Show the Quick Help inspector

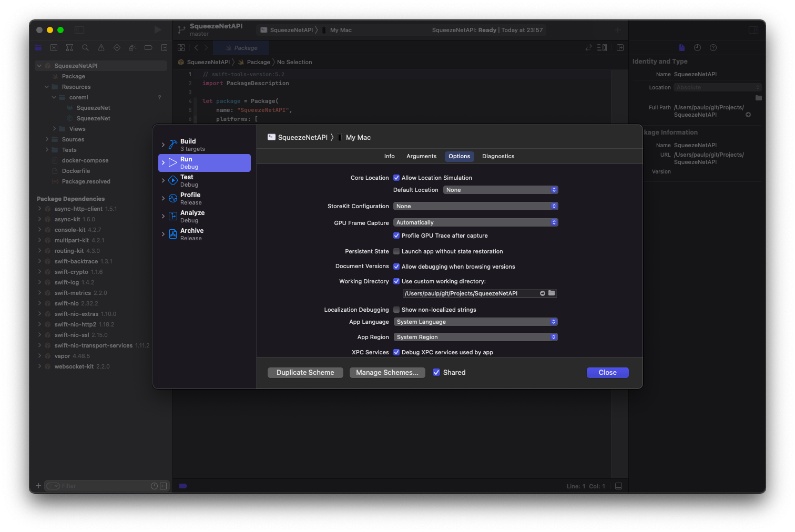[x=713, y=48]
